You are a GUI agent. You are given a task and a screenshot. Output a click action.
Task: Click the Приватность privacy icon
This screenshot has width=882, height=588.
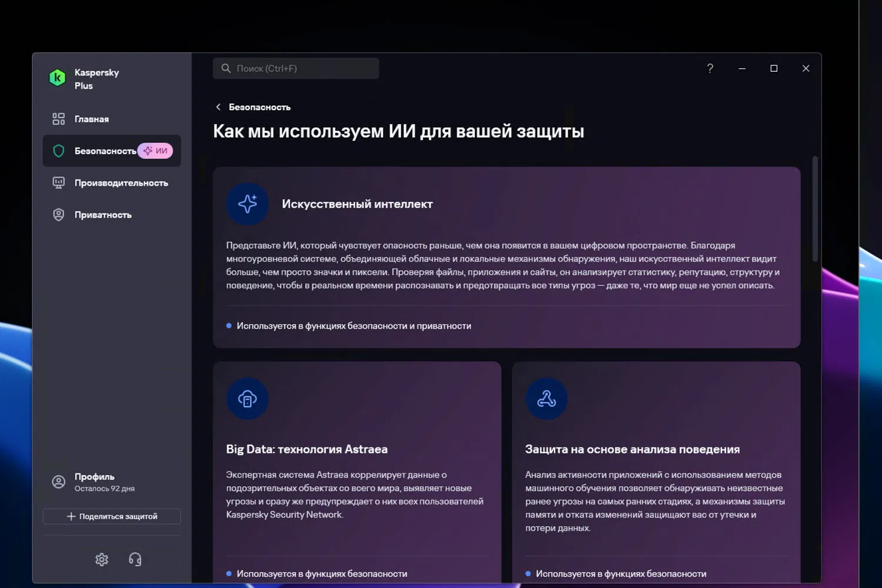click(59, 215)
